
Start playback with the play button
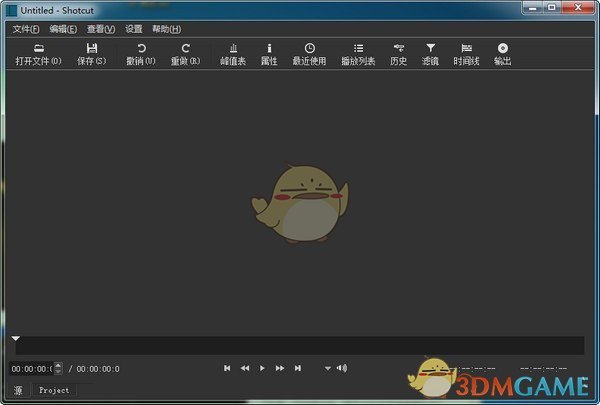coord(262,368)
